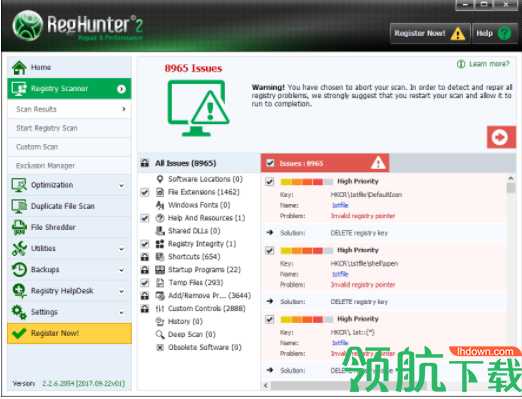The image size is (522, 399).
Task: Open Exclusion Manager menu item
Action: click(x=69, y=166)
